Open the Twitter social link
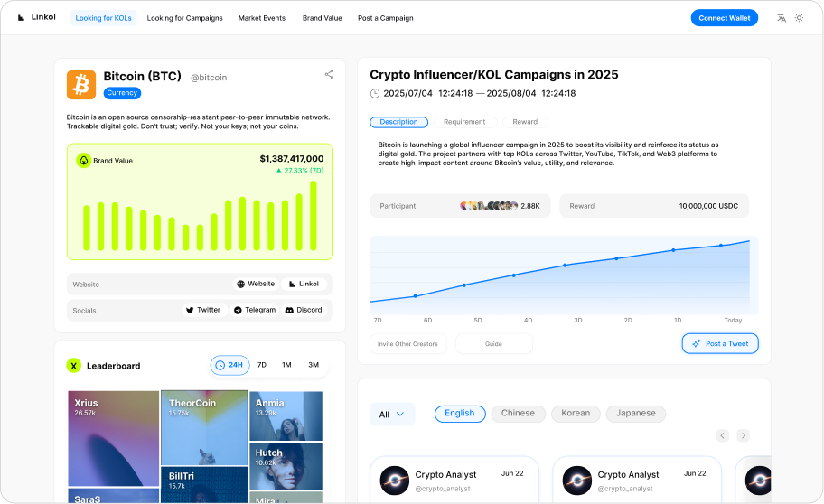Image resolution: width=824 pixels, height=504 pixels. (204, 310)
